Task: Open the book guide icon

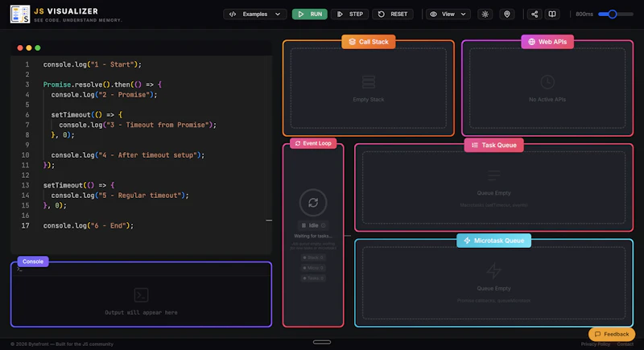Action: coord(552,14)
